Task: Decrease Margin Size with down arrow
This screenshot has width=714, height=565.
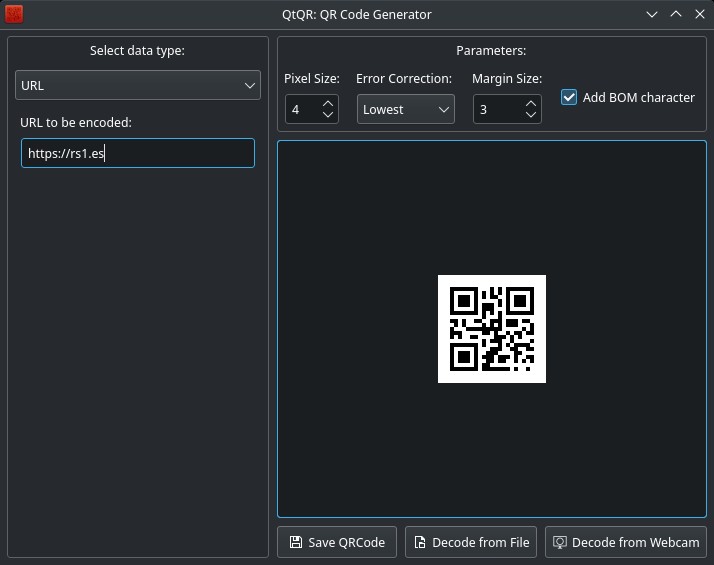Action: pyautogui.click(x=530, y=114)
